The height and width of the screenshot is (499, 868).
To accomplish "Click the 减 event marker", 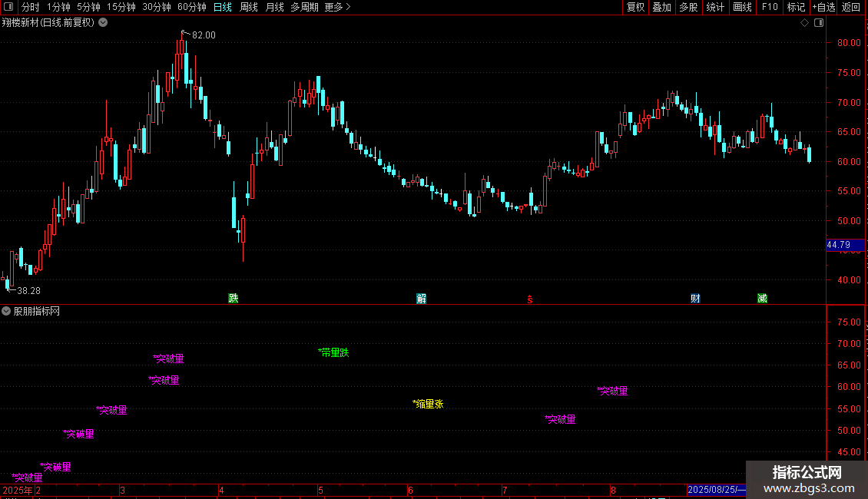I will (762, 299).
